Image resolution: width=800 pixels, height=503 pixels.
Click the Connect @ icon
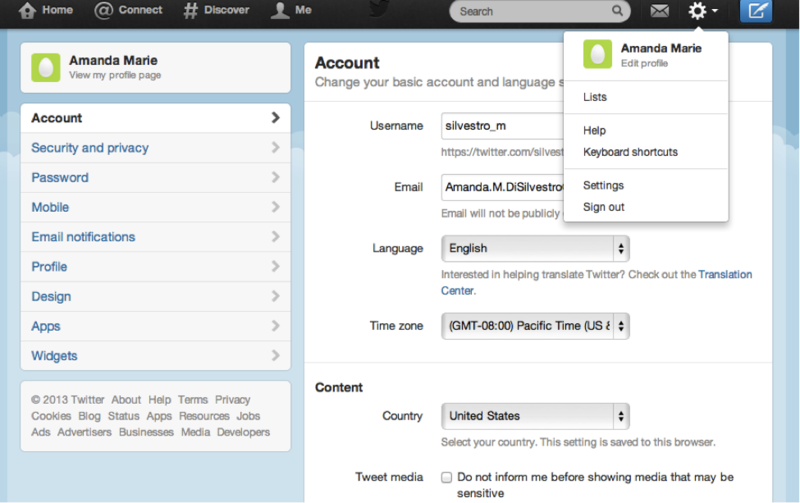click(103, 10)
